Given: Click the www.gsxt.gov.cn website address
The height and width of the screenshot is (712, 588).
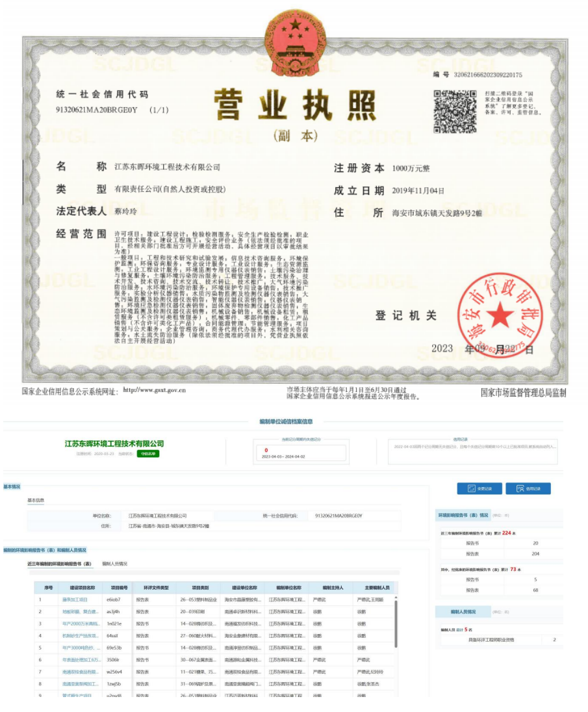Looking at the screenshot, I should (155, 390).
